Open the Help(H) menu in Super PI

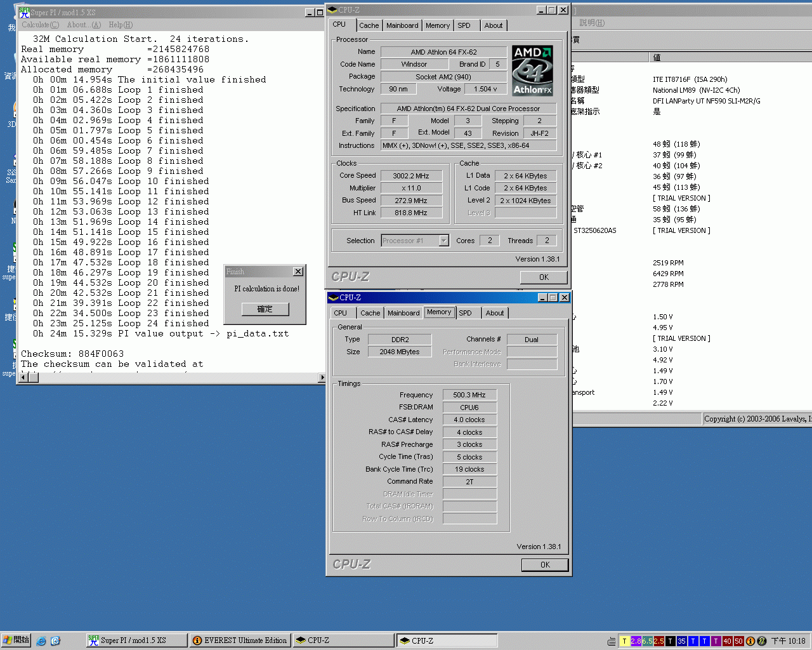[121, 25]
